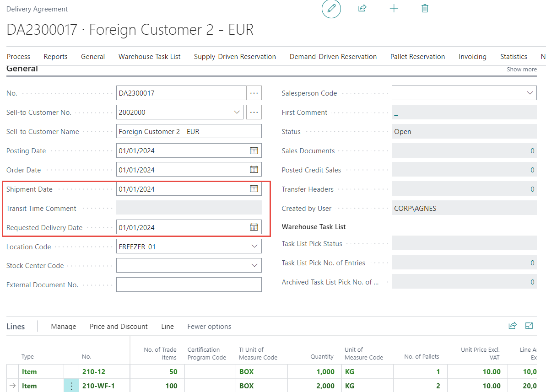Viewport: 546px width, 392px height.
Task: Click the pencil Edit icon
Action: [x=331, y=9]
